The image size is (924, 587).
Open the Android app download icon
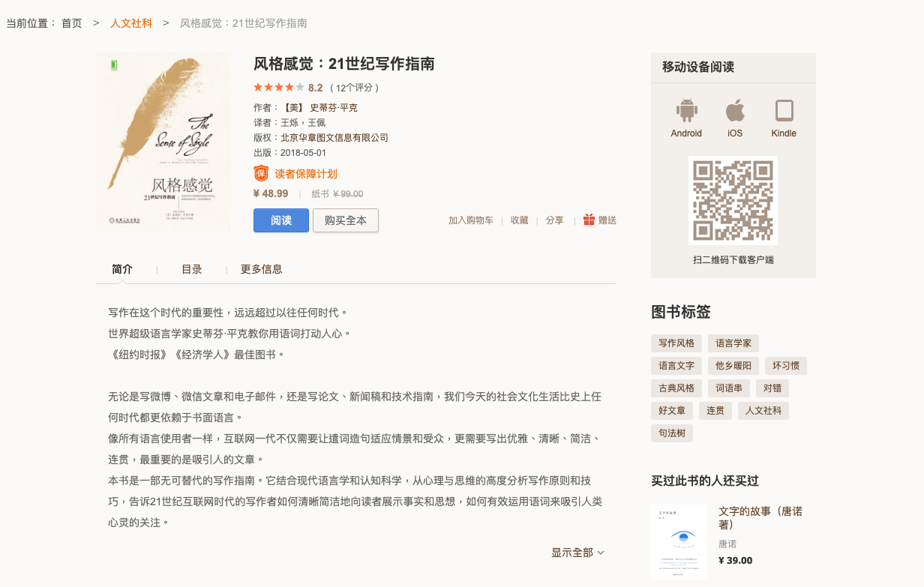tap(686, 111)
